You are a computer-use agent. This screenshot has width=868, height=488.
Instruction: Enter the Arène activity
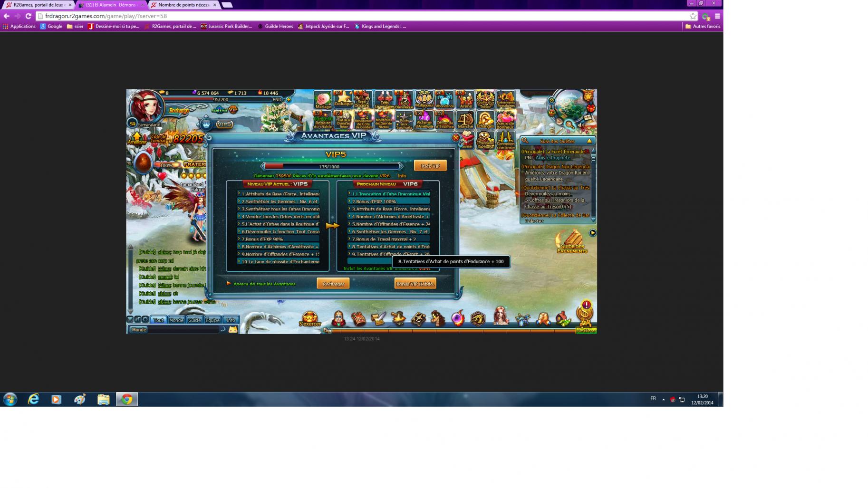[x=465, y=100]
